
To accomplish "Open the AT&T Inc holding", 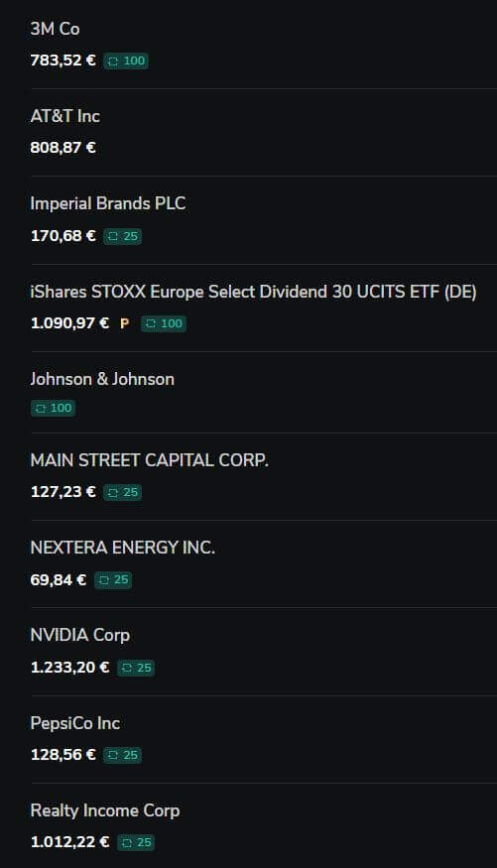I will (x=264, y=132).
